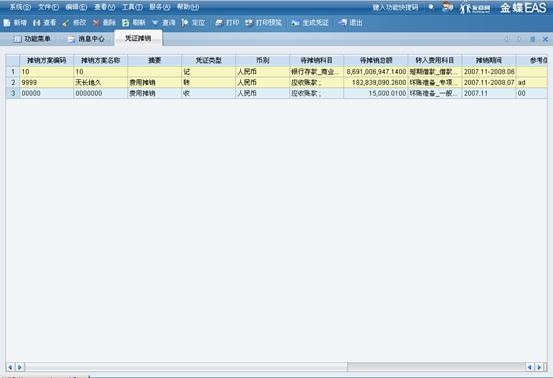The image size is (553, 378).
Task: Click the 查看 (View) binoculars icon
Action: [x=37, y=23]
